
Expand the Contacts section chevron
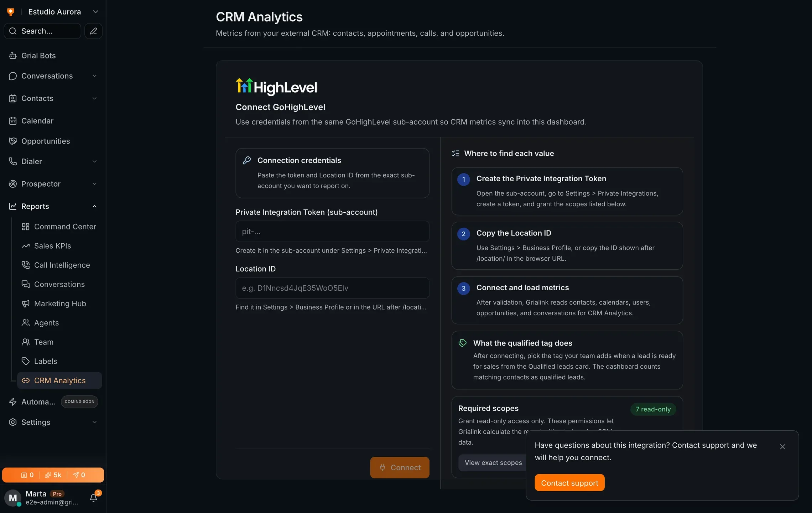tap(94, 98)
